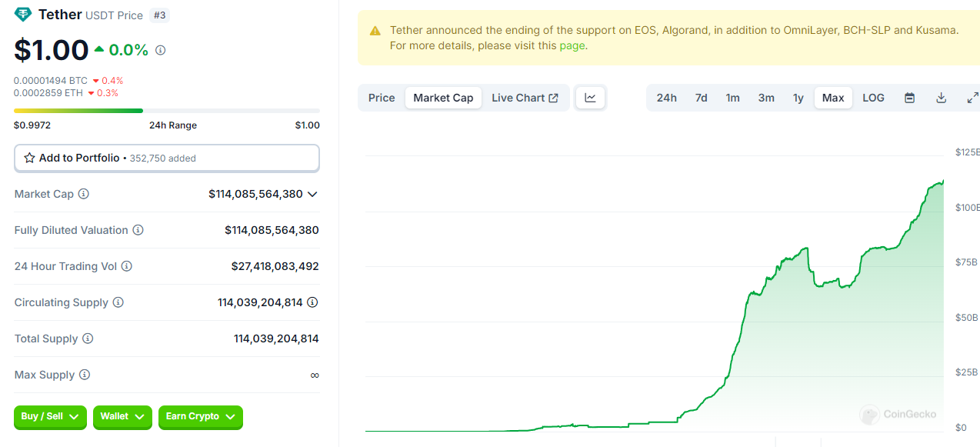This screenshot has width=980, height=447.
Task: Download the chart data
Action: point(941,98)
